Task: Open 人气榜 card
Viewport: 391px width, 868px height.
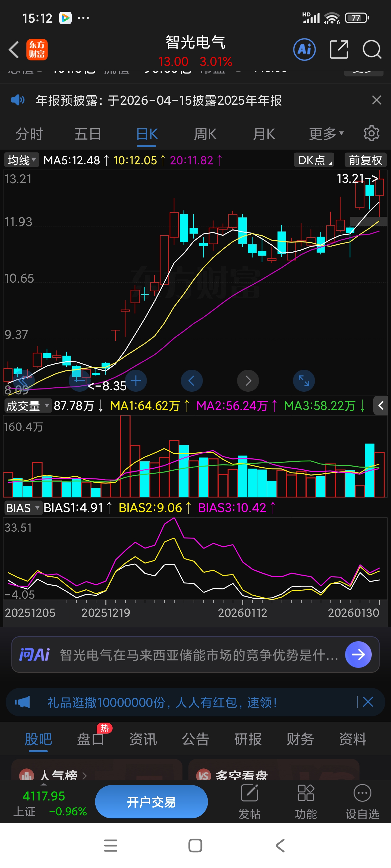Action: click(97, 770)
